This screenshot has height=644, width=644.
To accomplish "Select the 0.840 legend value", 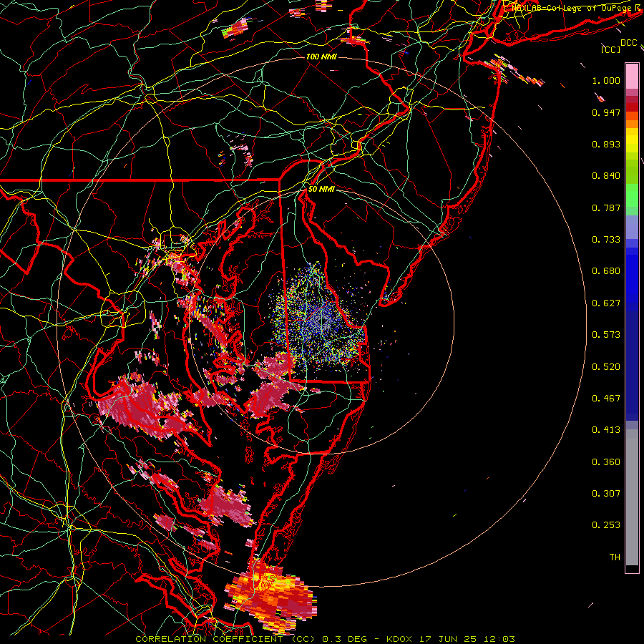I will click(606, 176).
